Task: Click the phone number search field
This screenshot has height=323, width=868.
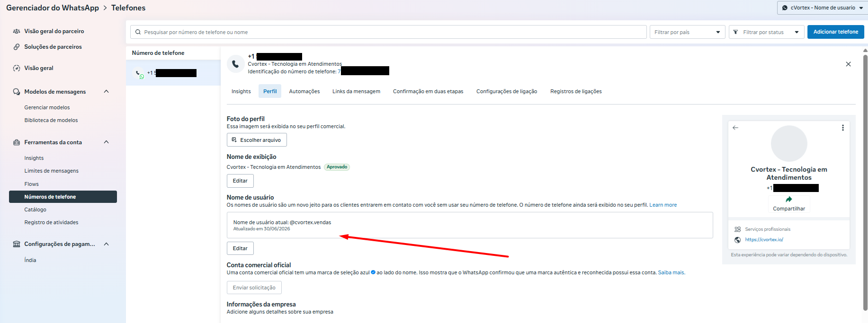Action: (x=388, y=32)
